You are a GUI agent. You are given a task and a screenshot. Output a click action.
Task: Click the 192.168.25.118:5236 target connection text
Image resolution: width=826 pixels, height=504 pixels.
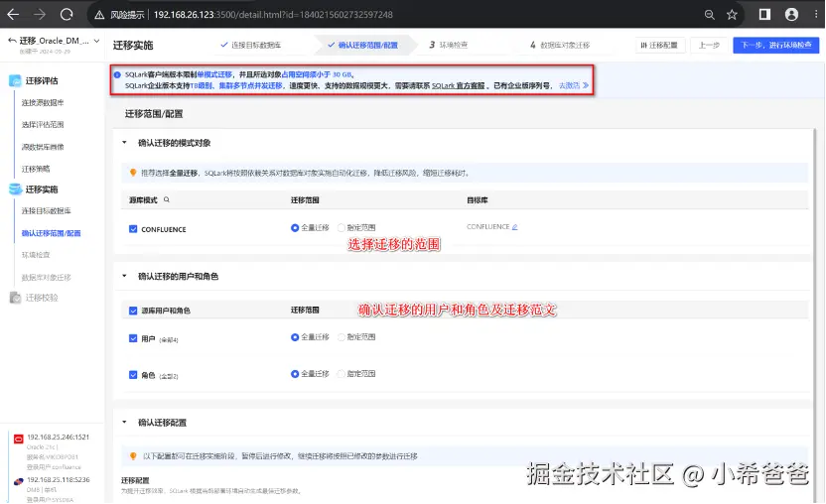click(x=59, y=480)
